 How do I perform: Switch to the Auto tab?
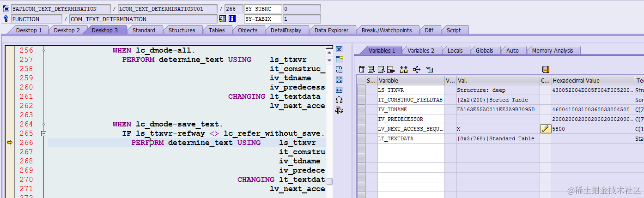coord(512,50)
